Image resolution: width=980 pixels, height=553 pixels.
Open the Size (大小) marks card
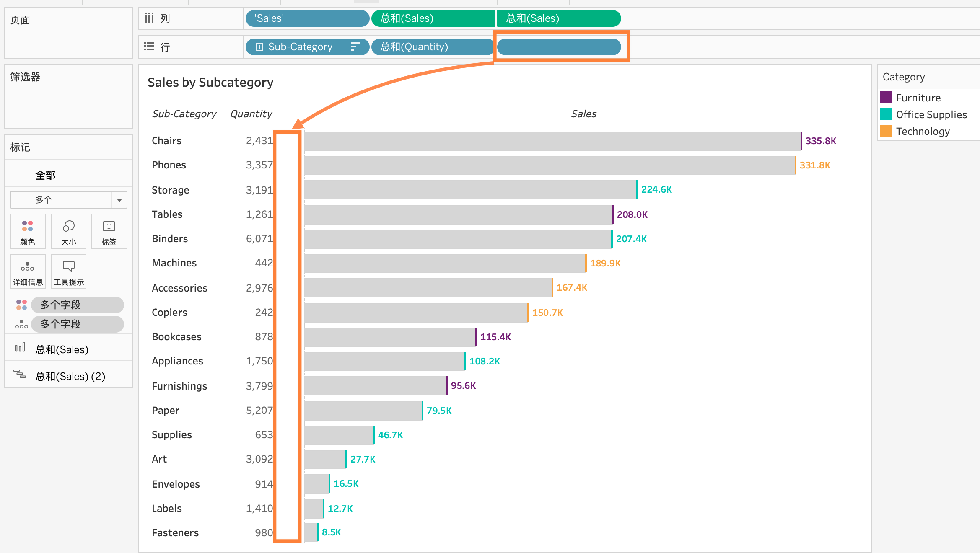68,231
